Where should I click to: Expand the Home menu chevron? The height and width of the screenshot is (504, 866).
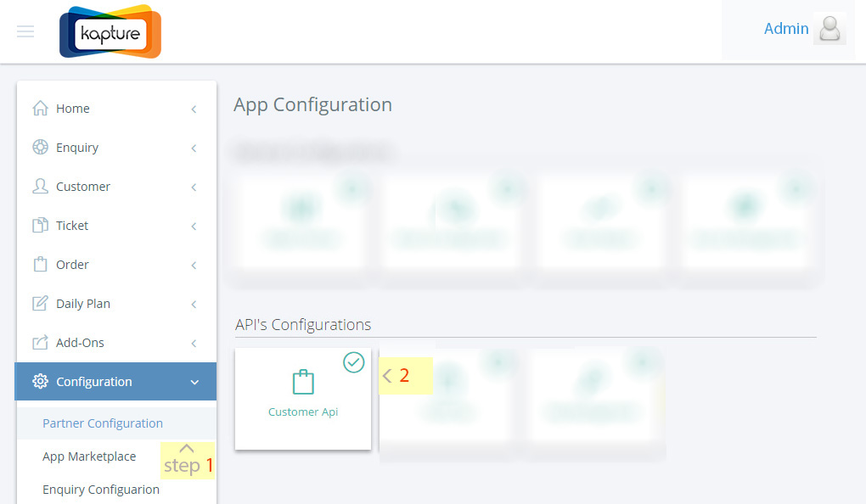pos(194,109)
